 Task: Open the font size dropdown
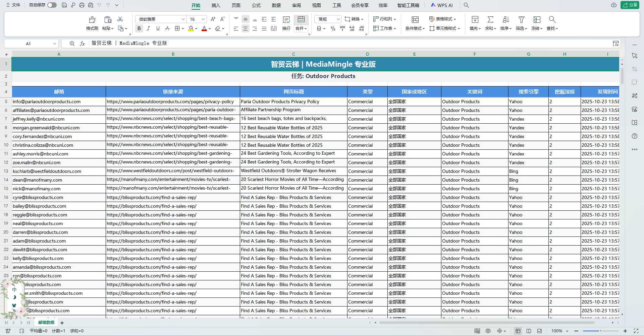click(203, 19)
